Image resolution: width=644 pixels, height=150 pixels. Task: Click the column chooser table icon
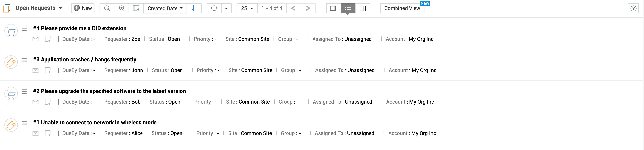point(136,8)
